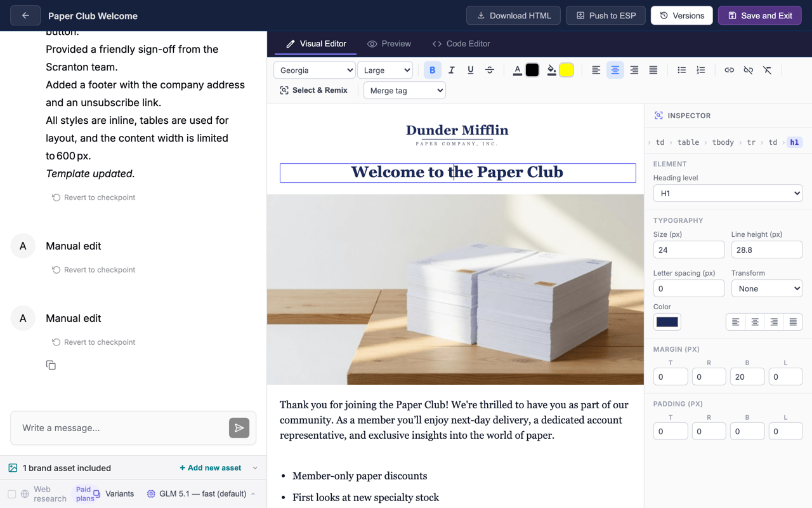Click the Letter spacing input field
The image size is (812, 508).
click(689, 288)
